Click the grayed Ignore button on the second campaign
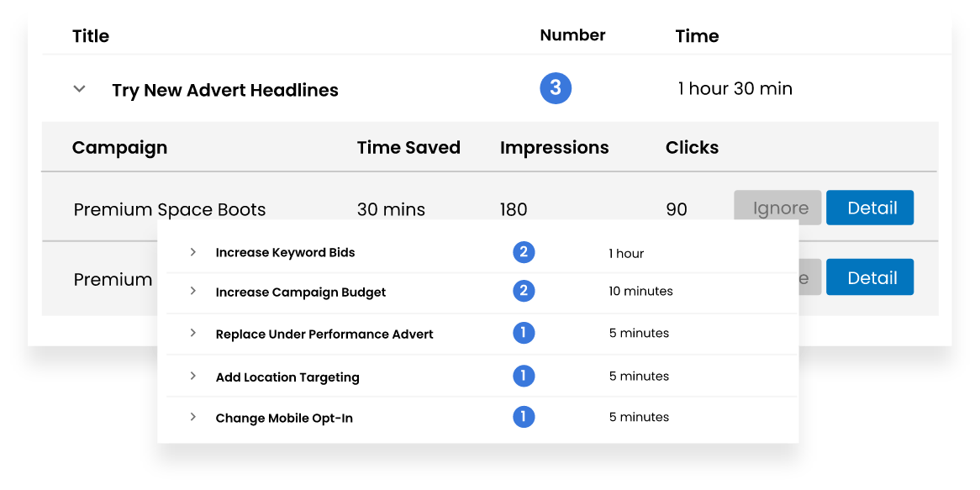Image resolution: width=980 pixels, height=490 pixels. click(x=798, y=277)
